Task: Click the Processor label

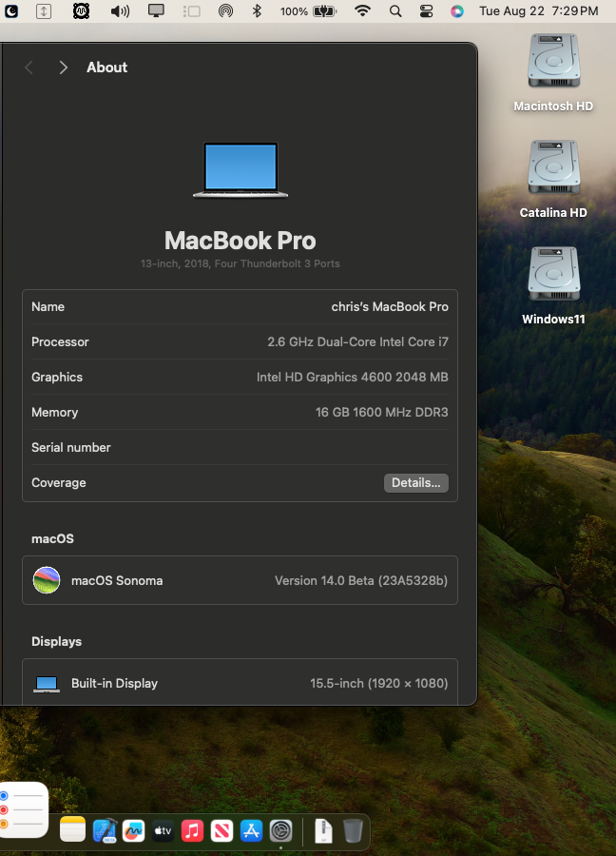Action: click(x=60, y=341)
